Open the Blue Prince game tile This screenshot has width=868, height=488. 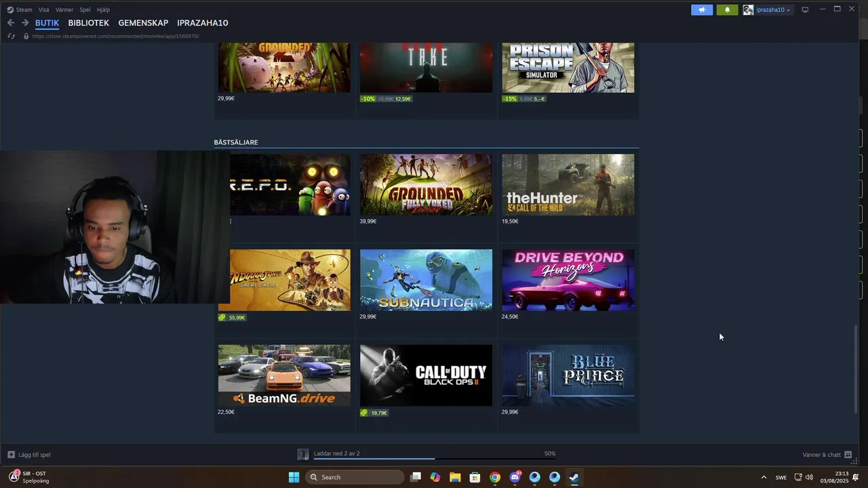[x=568, y=375]
